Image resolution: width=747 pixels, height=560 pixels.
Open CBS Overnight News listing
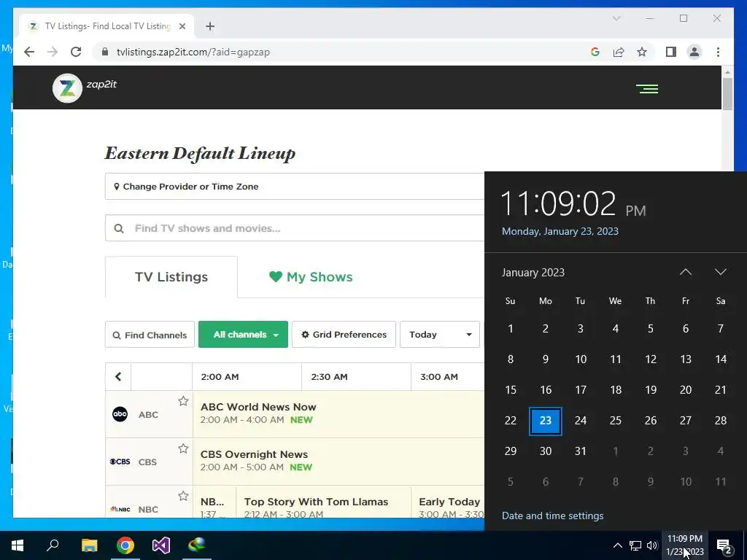click(x=338, y=461)
